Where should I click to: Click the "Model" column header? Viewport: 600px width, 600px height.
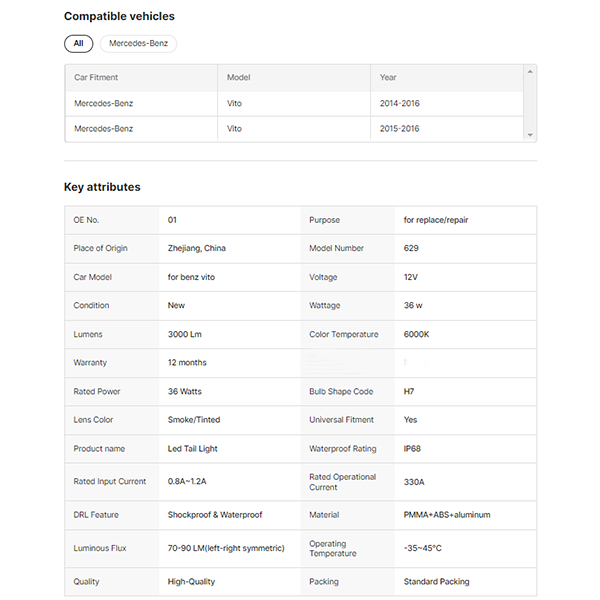[x=238, y=77]
